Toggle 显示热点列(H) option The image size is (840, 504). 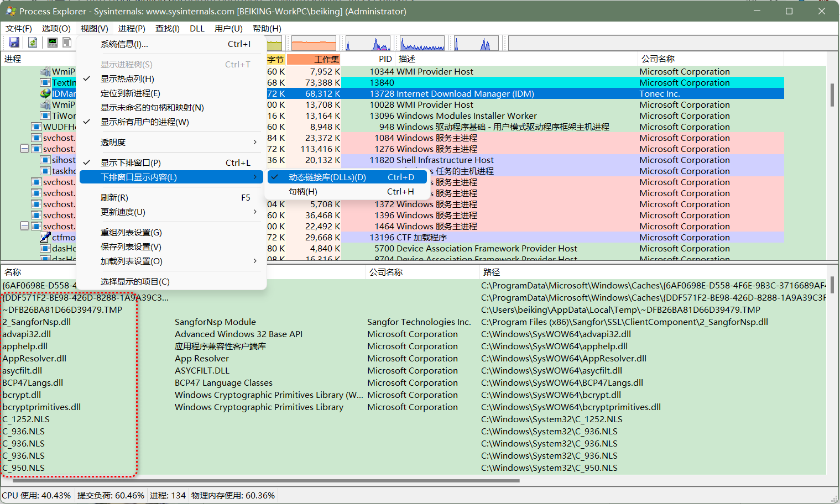[171, 79]
